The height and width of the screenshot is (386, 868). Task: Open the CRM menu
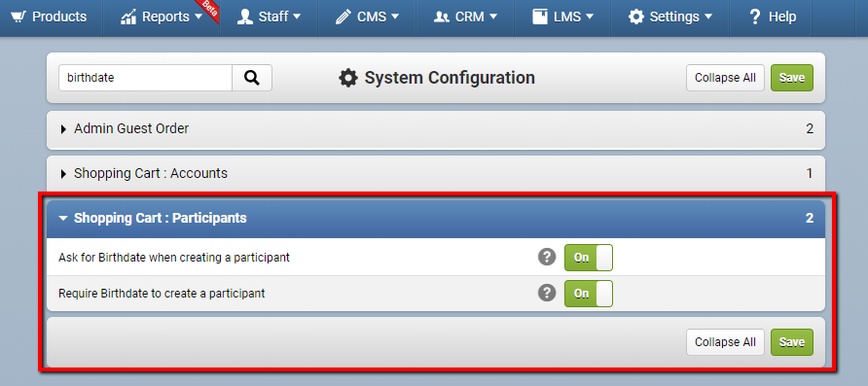[x=465, y=18]
